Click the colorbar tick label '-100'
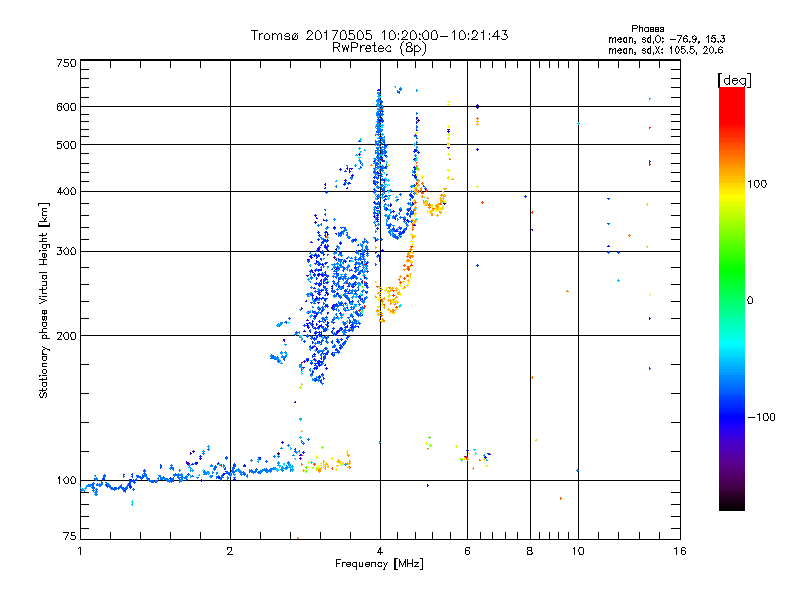 pos(761,417)
